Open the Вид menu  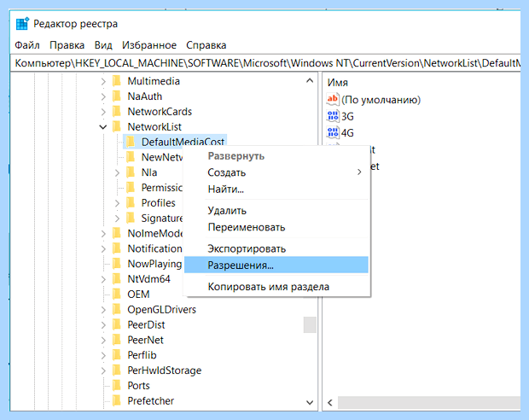click(x=103, y=45)
